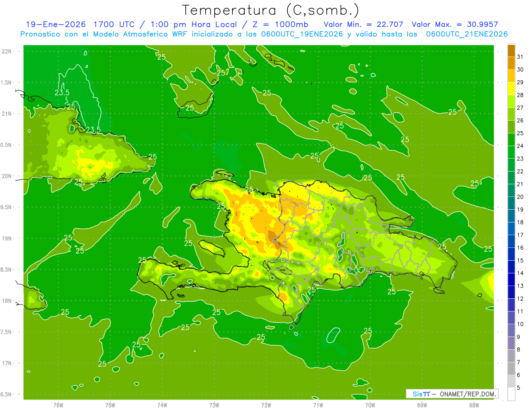Click the legend scale value '28'
Screen dimensions: 532x411
coord(520,95)
